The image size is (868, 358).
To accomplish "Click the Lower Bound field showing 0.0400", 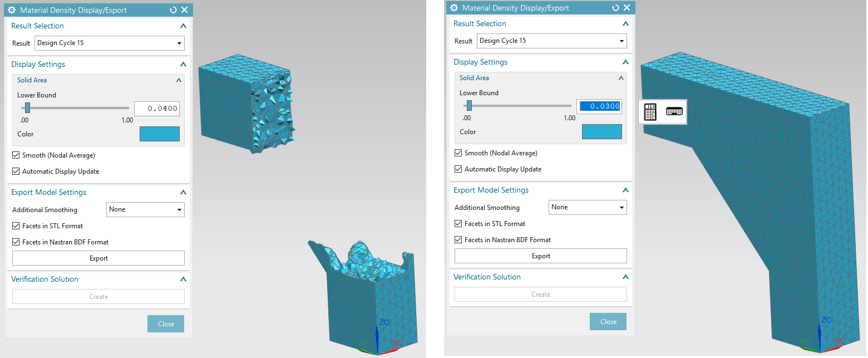I will coord(157,109).
